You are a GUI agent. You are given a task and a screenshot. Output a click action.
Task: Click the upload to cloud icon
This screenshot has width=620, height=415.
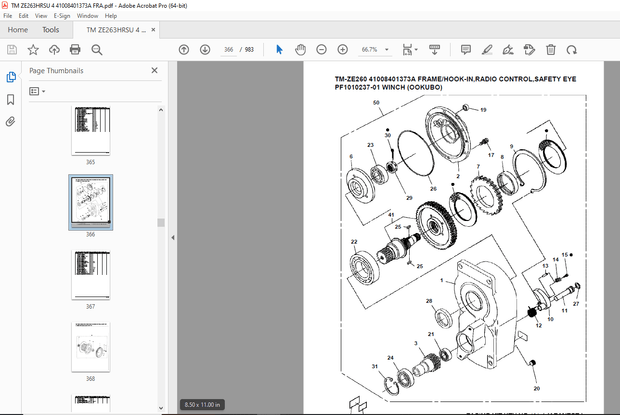pyautogui.click(x=54, y=49)
